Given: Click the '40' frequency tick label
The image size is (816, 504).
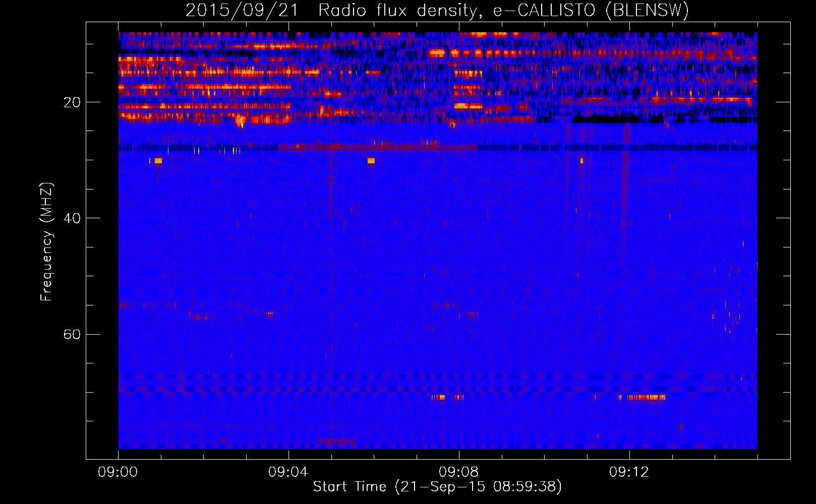Looking at the screenshot, I should [72, 218].
